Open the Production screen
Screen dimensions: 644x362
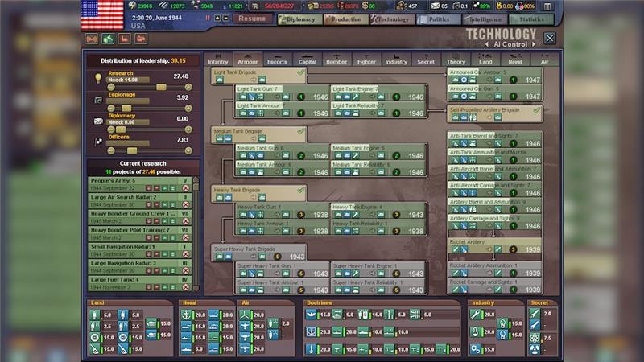click(x=346, y=19)
